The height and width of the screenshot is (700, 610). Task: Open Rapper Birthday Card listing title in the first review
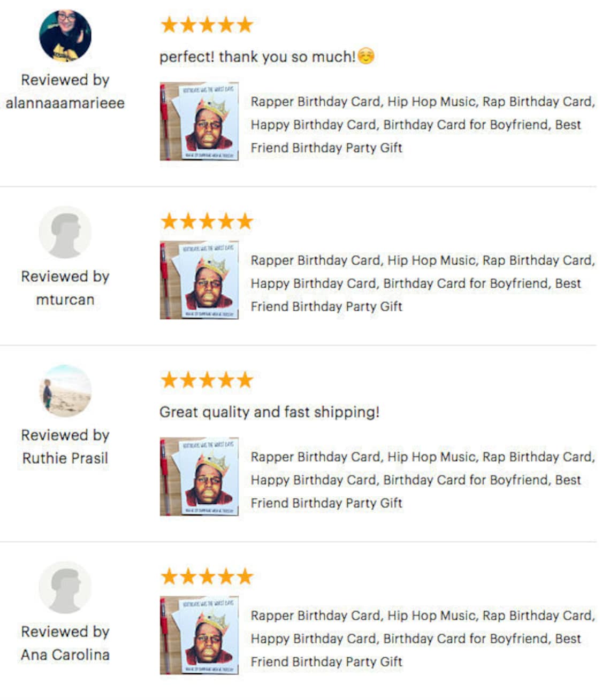423,125
